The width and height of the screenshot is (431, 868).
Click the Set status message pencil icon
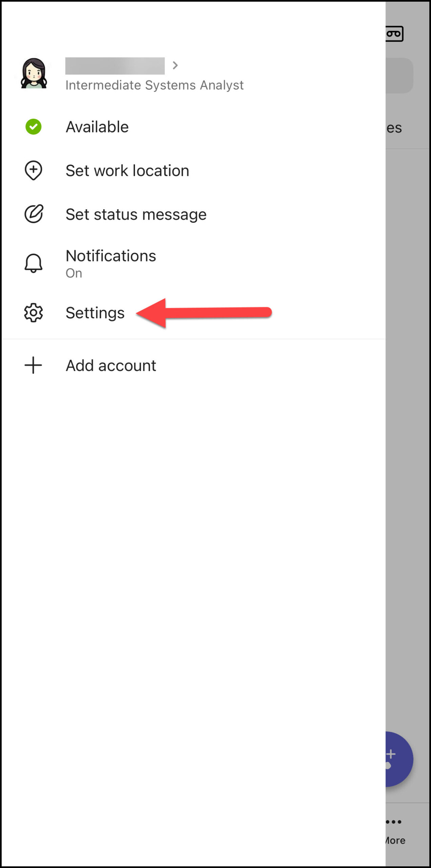33,214
